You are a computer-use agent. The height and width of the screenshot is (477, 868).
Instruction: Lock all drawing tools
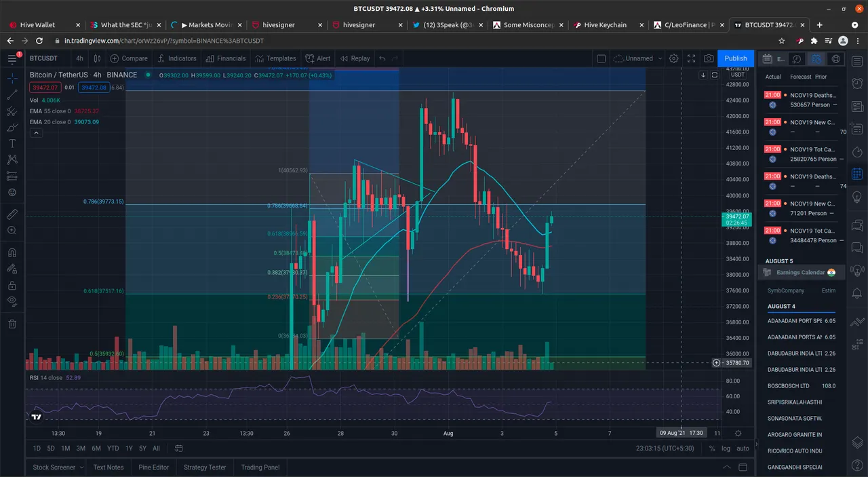coord(12,286)
